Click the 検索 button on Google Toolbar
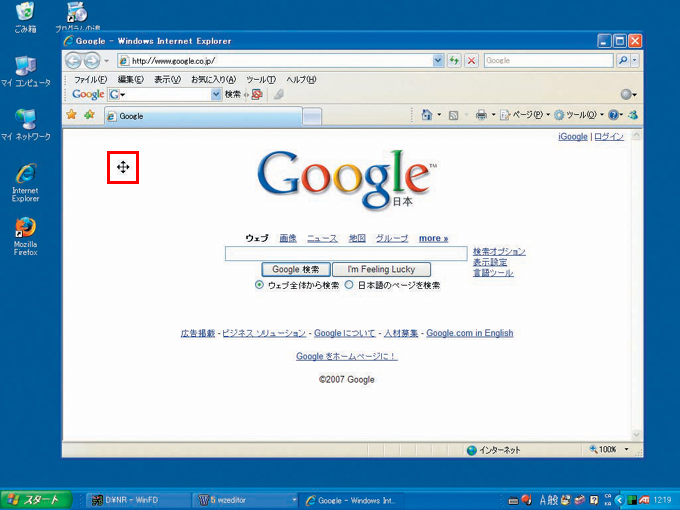680x510 pixels. pos(232,94)
